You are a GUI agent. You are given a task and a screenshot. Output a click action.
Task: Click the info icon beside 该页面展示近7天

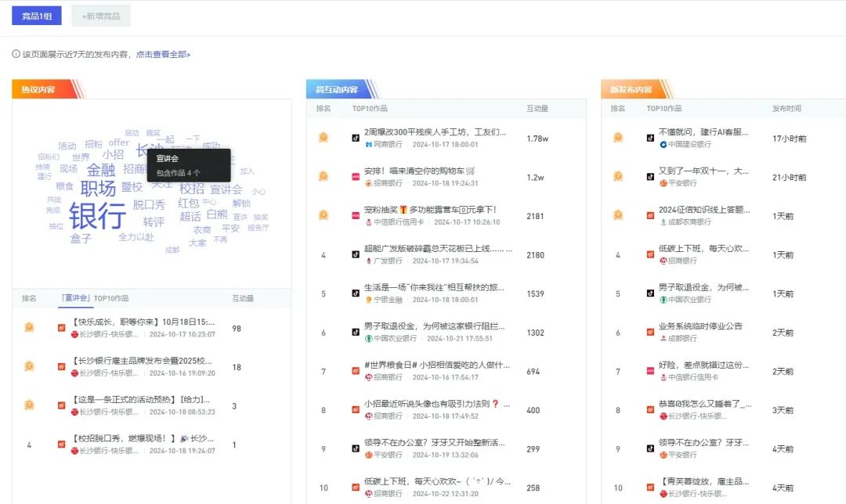(16, 54)
